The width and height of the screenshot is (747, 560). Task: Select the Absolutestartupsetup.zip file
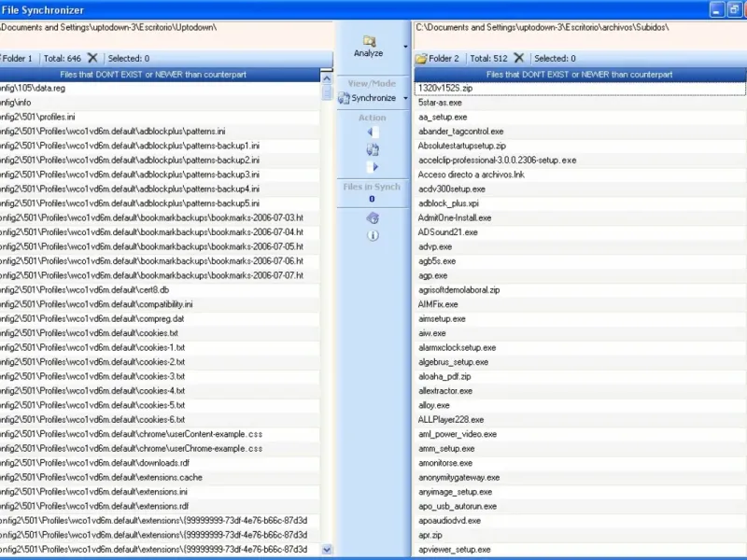[x=580, y=146]
